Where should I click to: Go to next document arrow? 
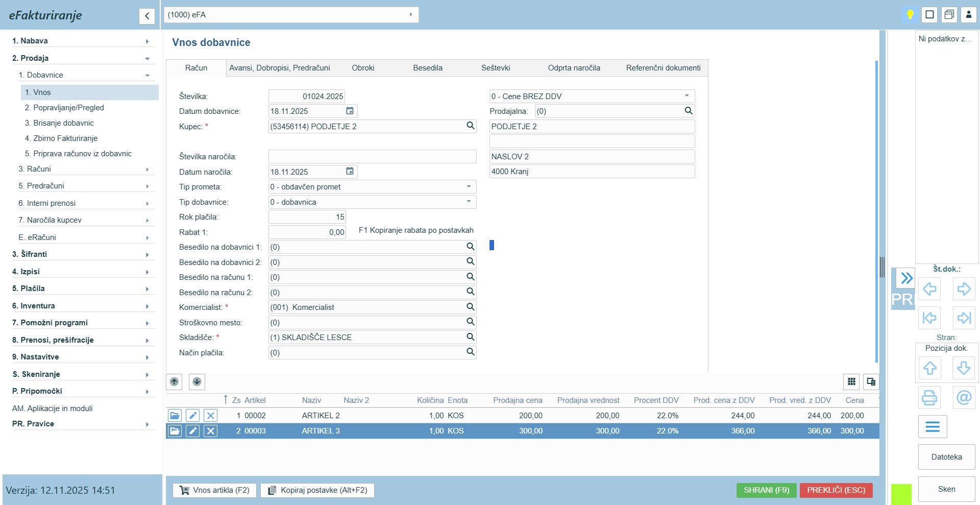coord(964,289)
